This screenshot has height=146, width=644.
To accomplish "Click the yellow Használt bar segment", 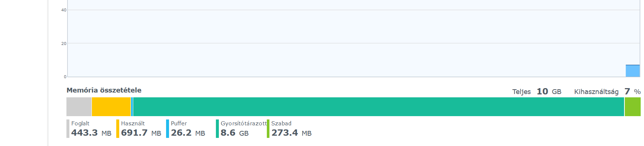I will pyautogui.click(x=111, y=107).
